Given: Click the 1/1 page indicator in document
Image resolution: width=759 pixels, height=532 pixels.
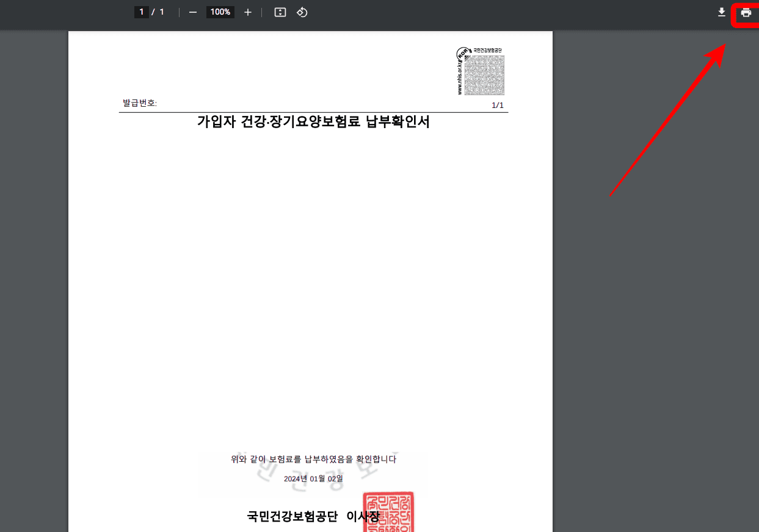Looking at the screenshot, I should pos(498,106).
